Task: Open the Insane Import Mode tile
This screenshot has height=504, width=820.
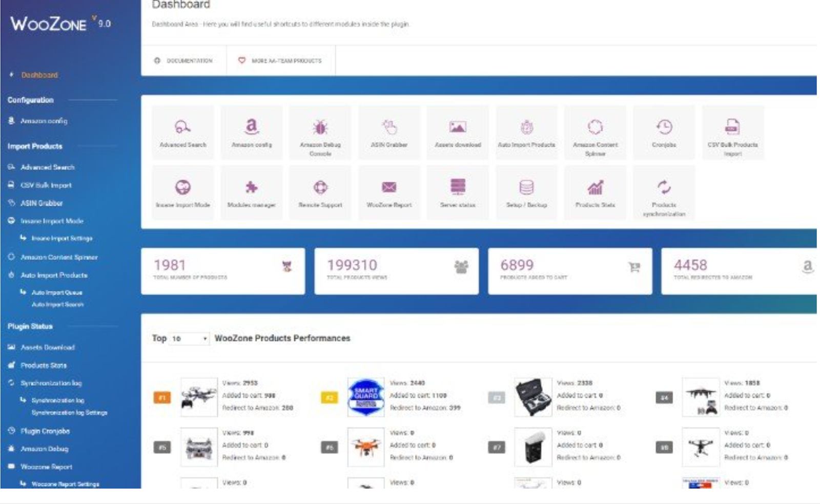Action: point(182,193)
